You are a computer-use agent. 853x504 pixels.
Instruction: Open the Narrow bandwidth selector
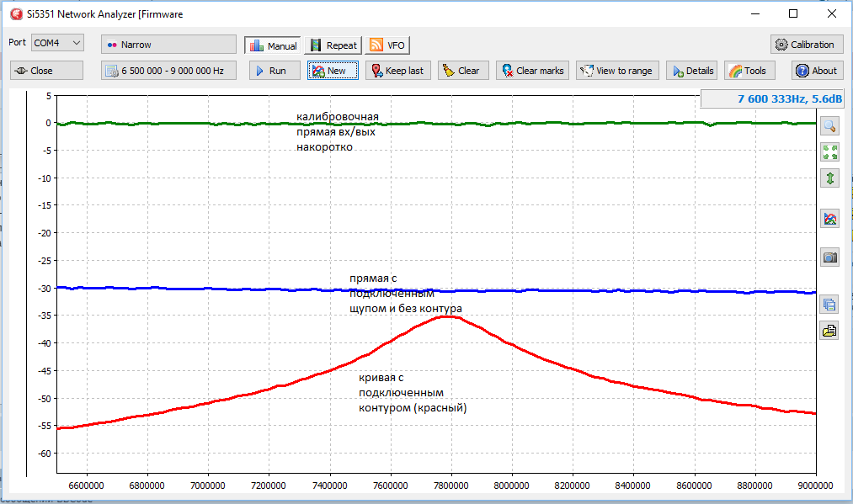[168, 45]
